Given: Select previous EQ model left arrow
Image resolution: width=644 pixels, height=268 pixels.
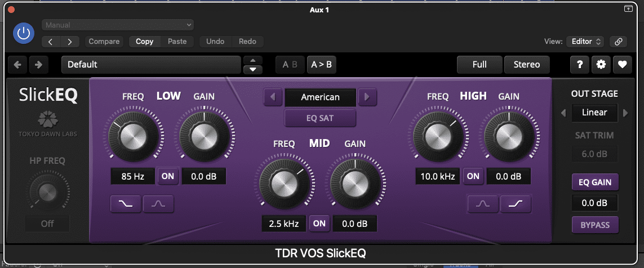Looking at the screenshot, I should click(x=273, y=97).
